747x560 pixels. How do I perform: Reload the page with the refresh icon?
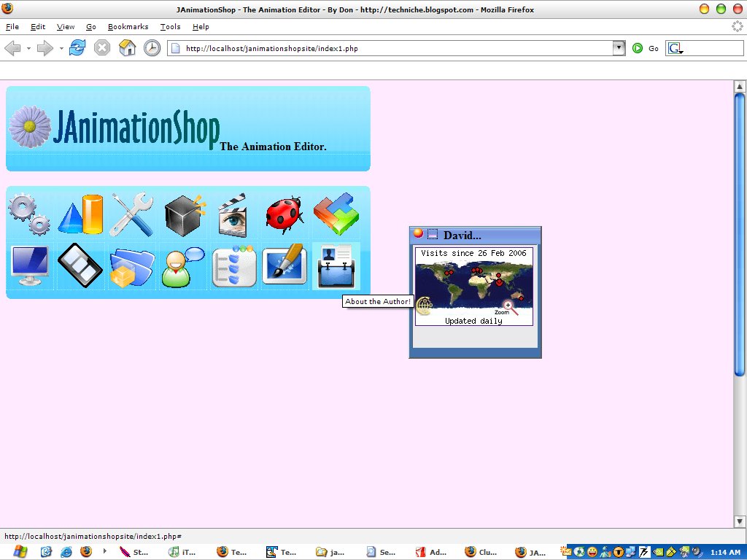pyautogui.click(x=77, y=48)
